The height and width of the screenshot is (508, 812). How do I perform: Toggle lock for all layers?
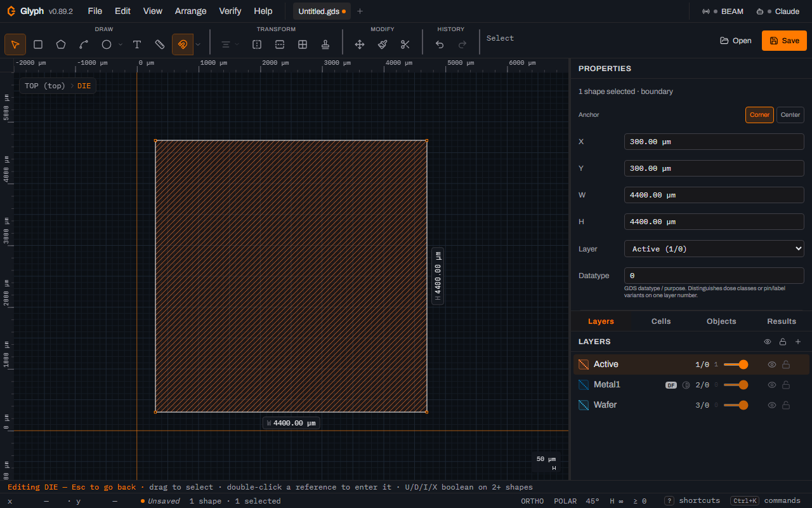click(783, 342)
